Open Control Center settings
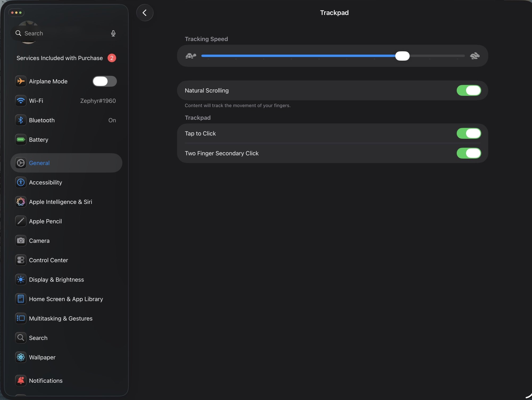Screen dimensions: 532x400 [x=48, y=260]
